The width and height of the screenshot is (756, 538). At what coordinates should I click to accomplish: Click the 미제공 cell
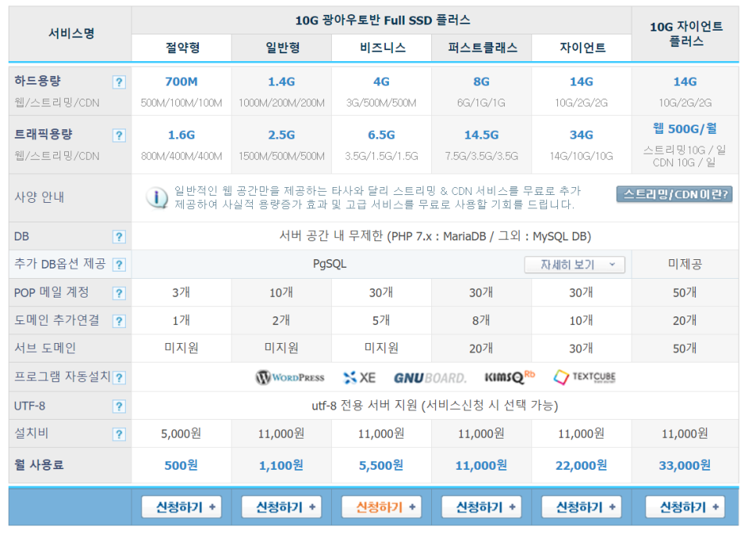tap(685, 265)
